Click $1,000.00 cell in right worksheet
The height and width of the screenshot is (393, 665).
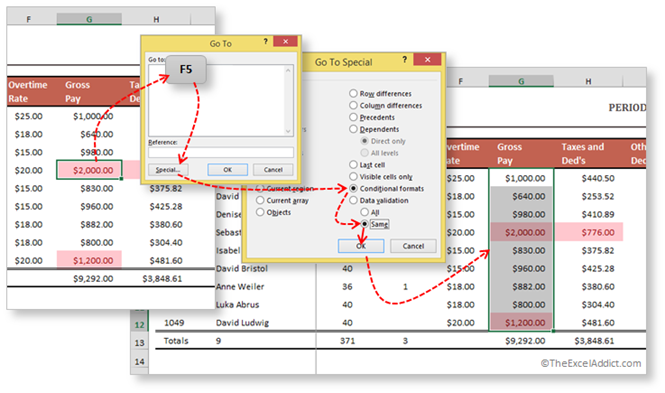point(521,178)
